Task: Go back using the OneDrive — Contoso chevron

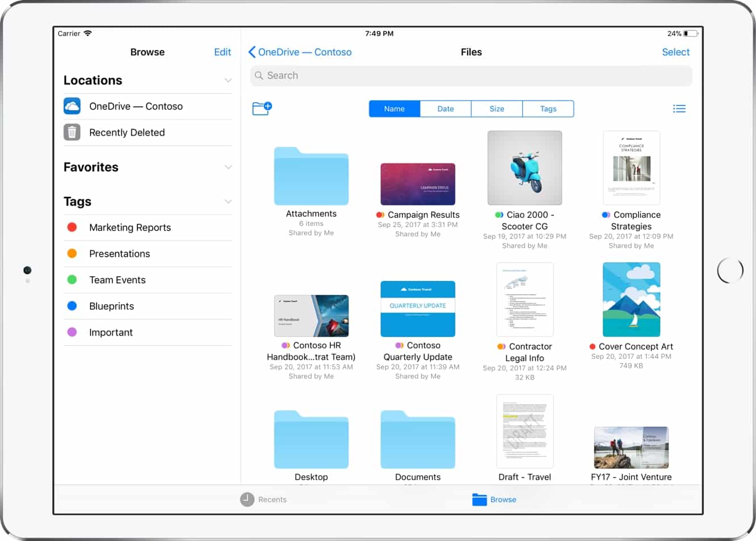Action: pyautogui.click(x=252, y=52)
